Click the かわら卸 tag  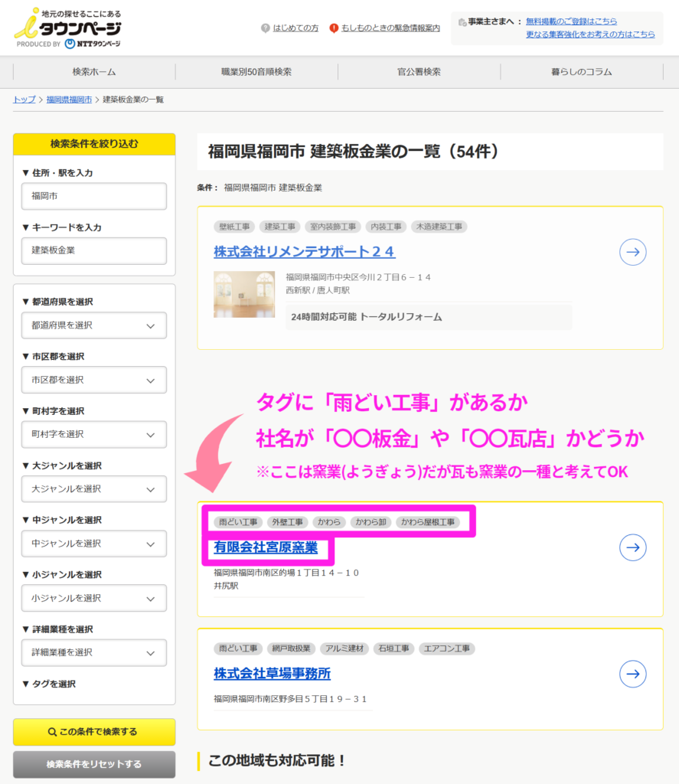tap(371, 522)
